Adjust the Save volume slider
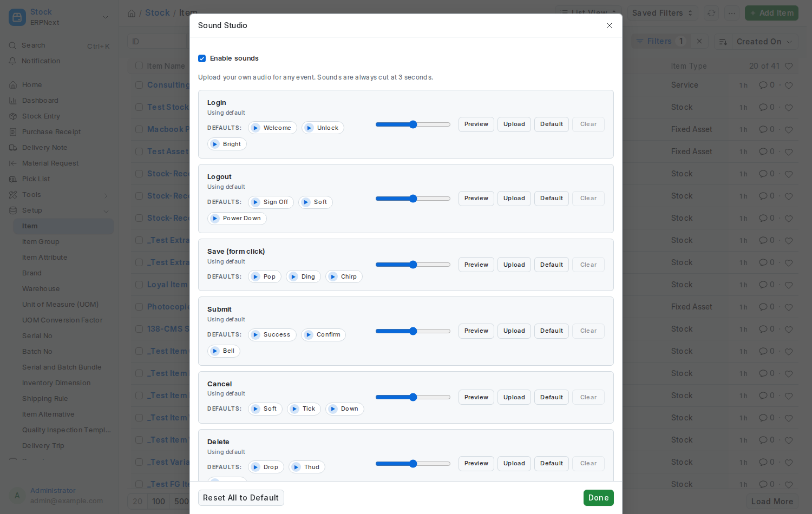This screenshot has width=812, height=514. point(413,265)
